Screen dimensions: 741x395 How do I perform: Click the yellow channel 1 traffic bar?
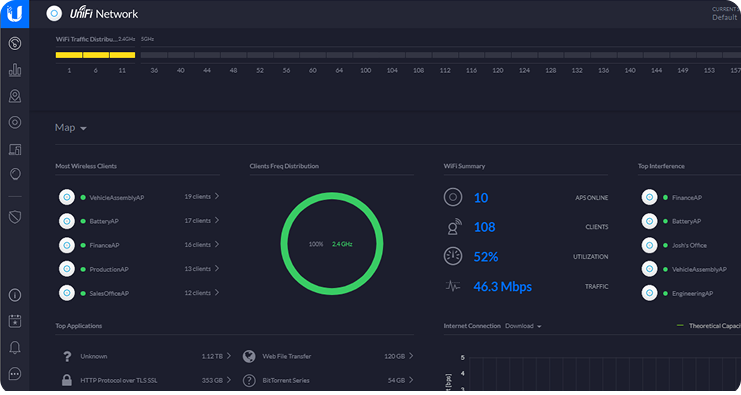(69, 55)
